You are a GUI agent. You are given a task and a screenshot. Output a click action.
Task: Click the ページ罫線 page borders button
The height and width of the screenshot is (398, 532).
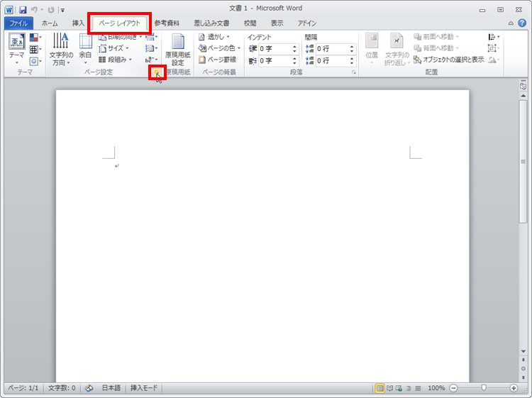pyautogui.click(x=218, y=60)
